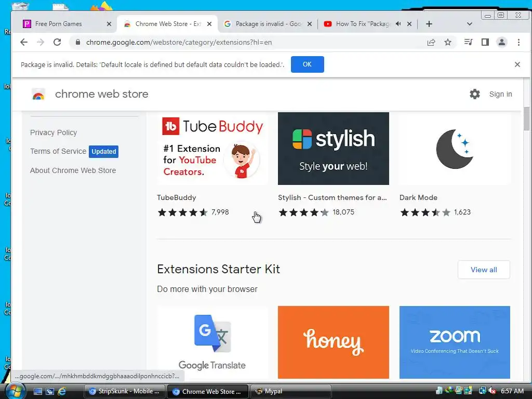Go back with the browser back arrow
Viewport: 532px width, 399px height.
coord(24,42)
